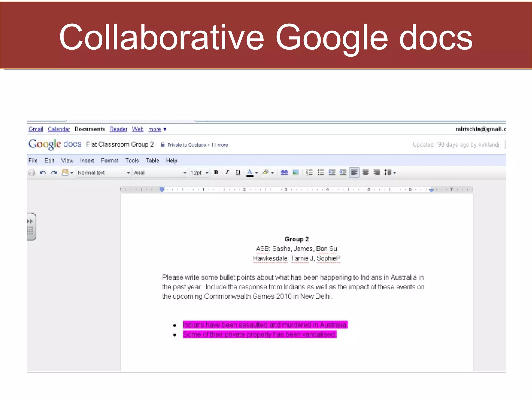The height and width of the screenshot is (399, 532).
Task: Click the highlighted 'Indians have been assaulted' bullet
Action: [265, 325]
